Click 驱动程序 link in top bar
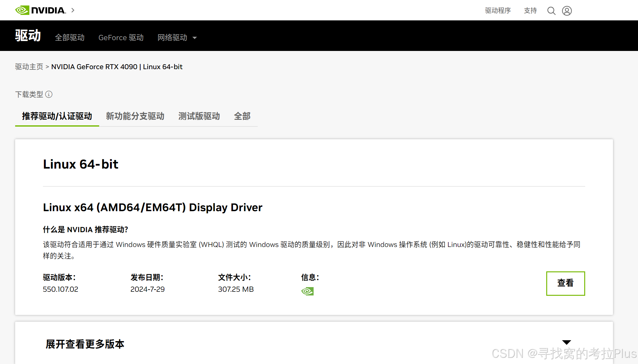 (x=498, y=10)
